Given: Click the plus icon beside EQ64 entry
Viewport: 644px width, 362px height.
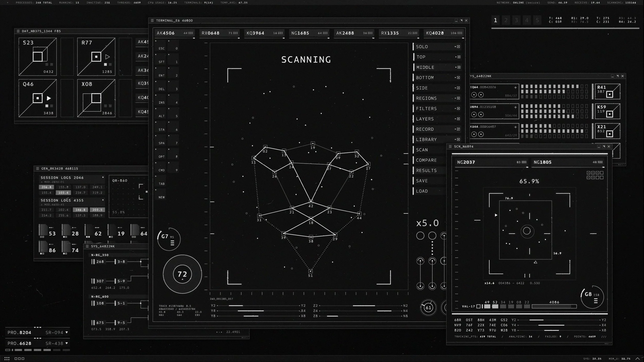Looking at the screenshot, I should pyautogui.click(x=515, y=88).
